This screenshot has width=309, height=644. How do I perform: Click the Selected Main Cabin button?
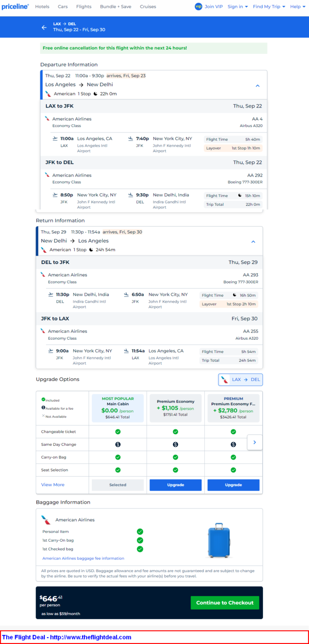(118, 485)
